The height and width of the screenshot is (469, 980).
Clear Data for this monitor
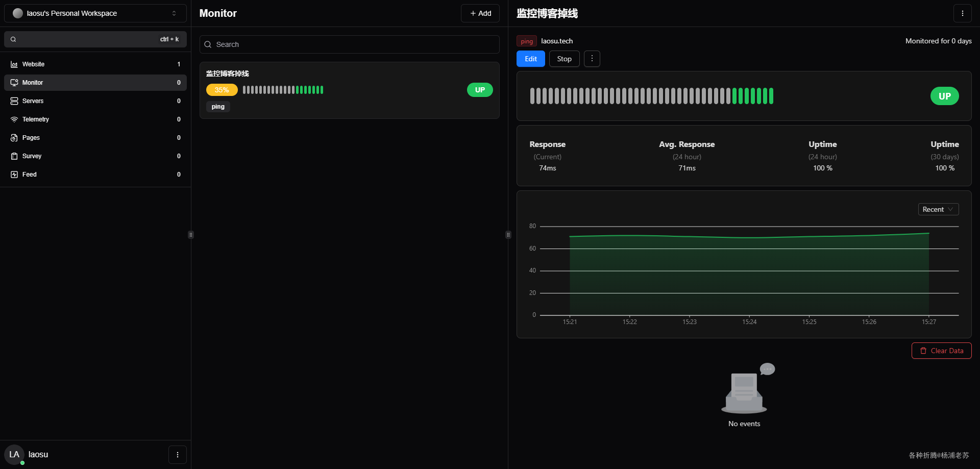point(942,351)
